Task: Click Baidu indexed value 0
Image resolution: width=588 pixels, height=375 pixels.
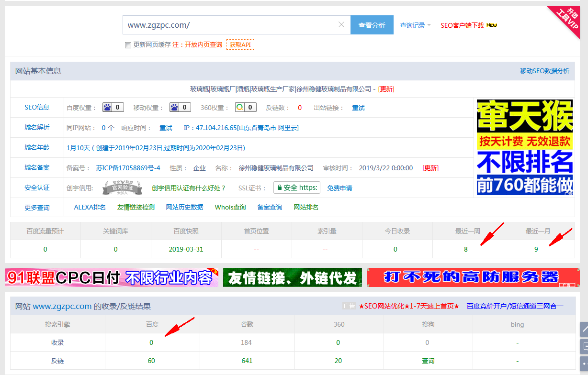Action: click(151, 342)
